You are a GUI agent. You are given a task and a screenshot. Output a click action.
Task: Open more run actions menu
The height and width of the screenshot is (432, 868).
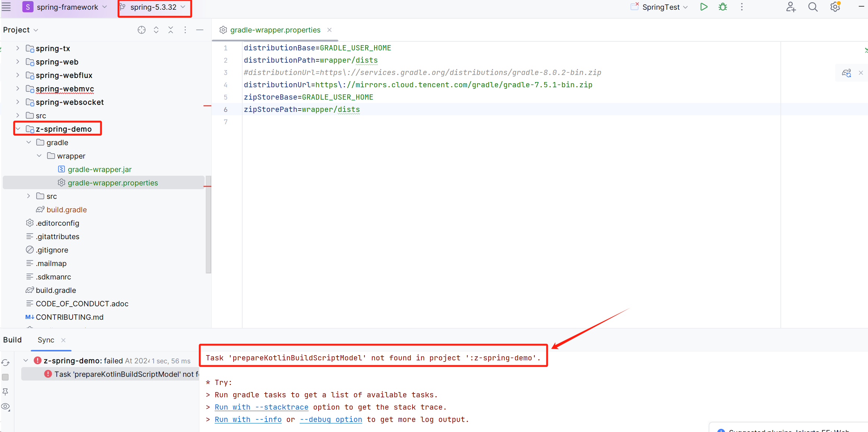pos(742,7)
